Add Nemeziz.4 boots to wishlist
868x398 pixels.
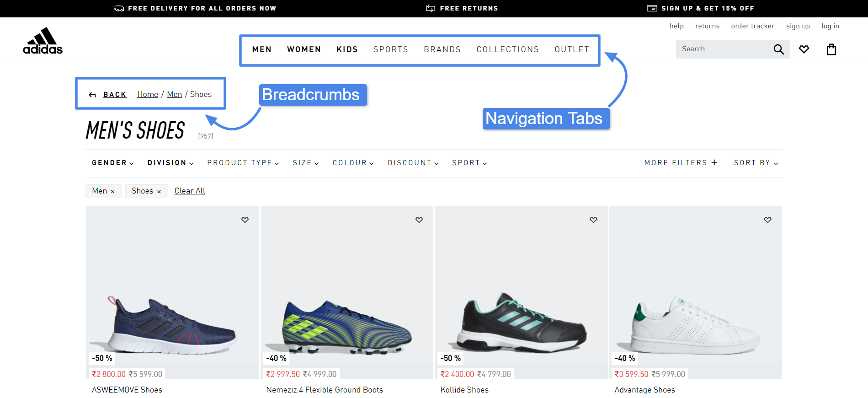pos(419,220)
